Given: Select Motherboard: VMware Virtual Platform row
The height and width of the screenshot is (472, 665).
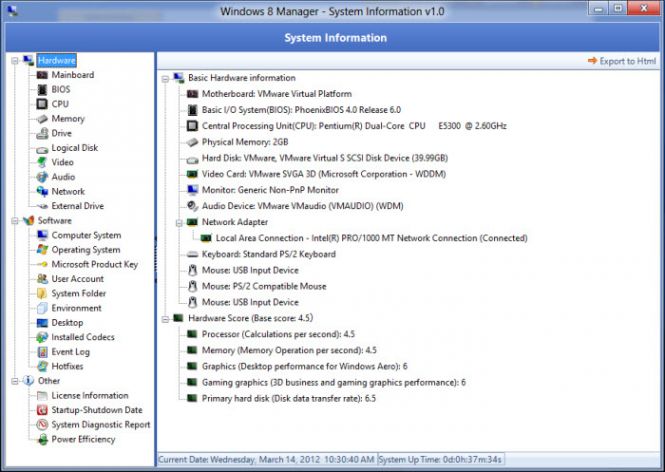Looking at the screenshot, I should 277,94.
